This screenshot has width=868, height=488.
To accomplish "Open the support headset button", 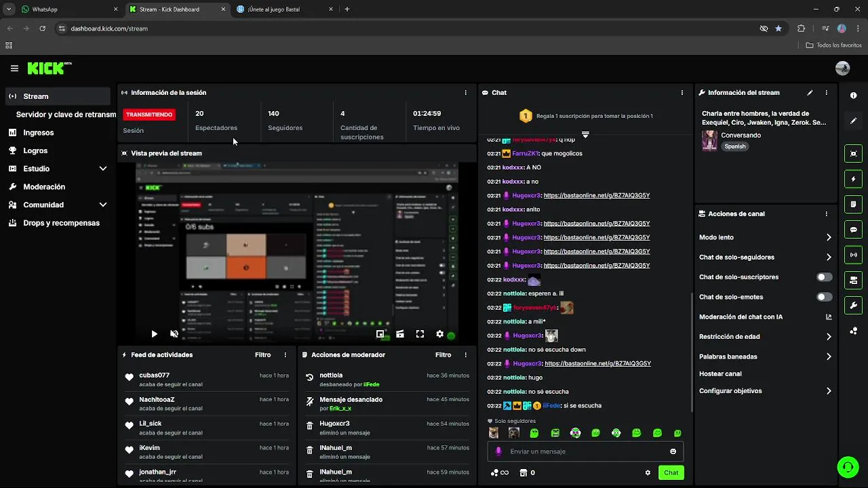I will 847,467.
